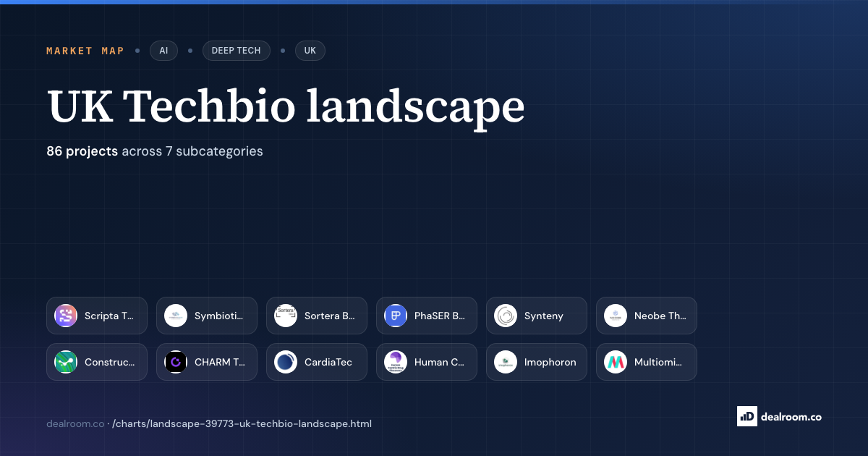Open the Scripta T… company name
Viewport: 868px width, 456px height.
pyautogui.click(x=109, y=316)
